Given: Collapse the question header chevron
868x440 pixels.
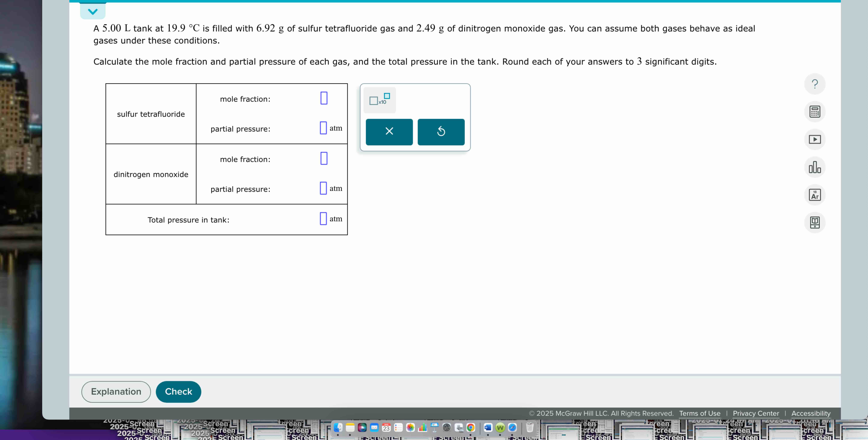Looking at the screenshot, I should (x=93, y=11).
